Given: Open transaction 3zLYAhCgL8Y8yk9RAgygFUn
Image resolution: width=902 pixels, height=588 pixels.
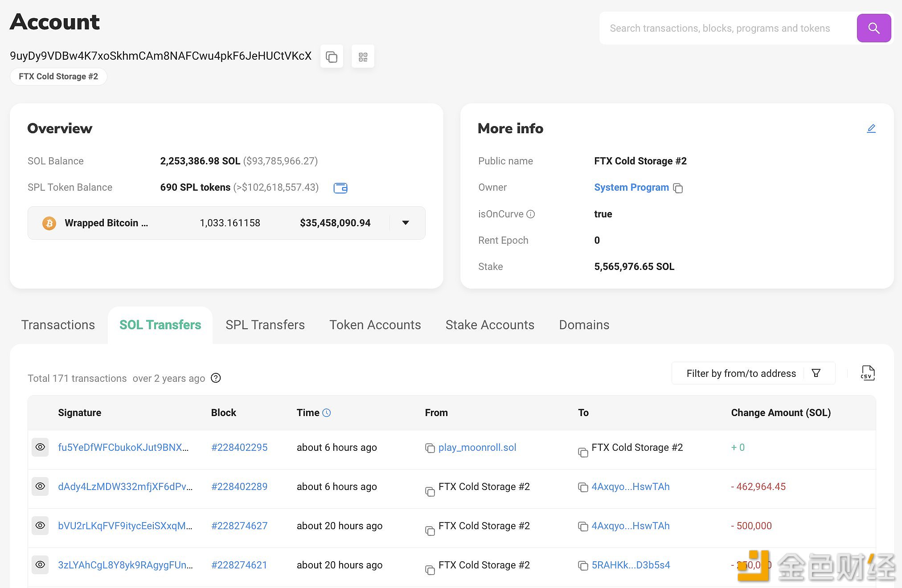Looking at the screenshot, I should click(x=125, y=565).
